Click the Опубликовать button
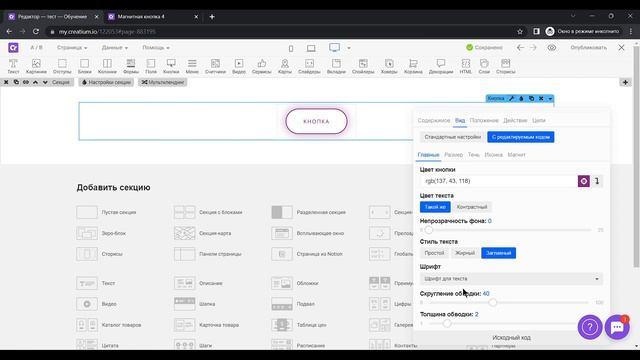This screenshot has height=360, width=640. coord(589,48)
